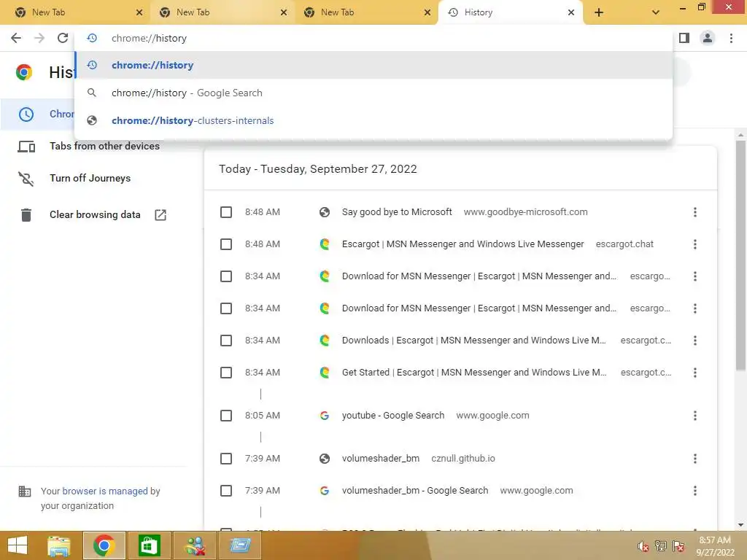Open the Chrome three-dot menu
747x560 pixels.
(x=731, y=38)
